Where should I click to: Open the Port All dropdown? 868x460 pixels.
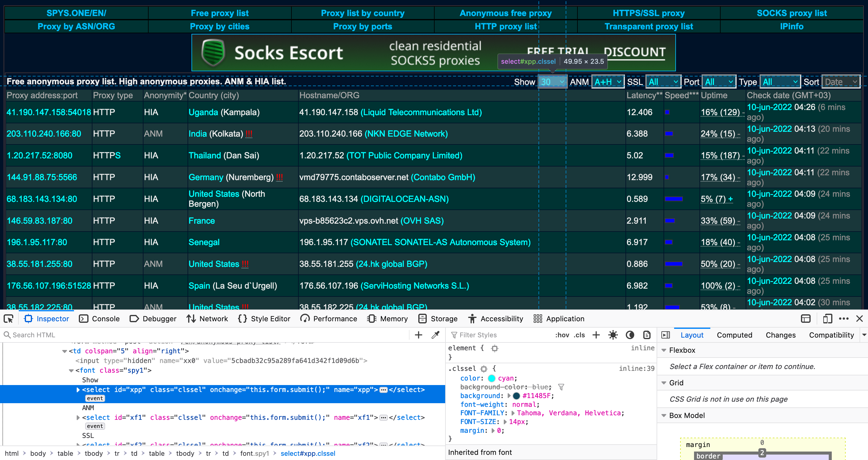point(719,82)
